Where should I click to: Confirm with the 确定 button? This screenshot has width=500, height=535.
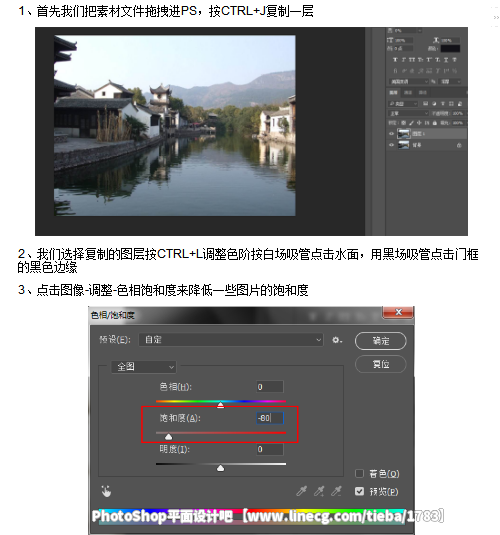(x=381, y=341)
